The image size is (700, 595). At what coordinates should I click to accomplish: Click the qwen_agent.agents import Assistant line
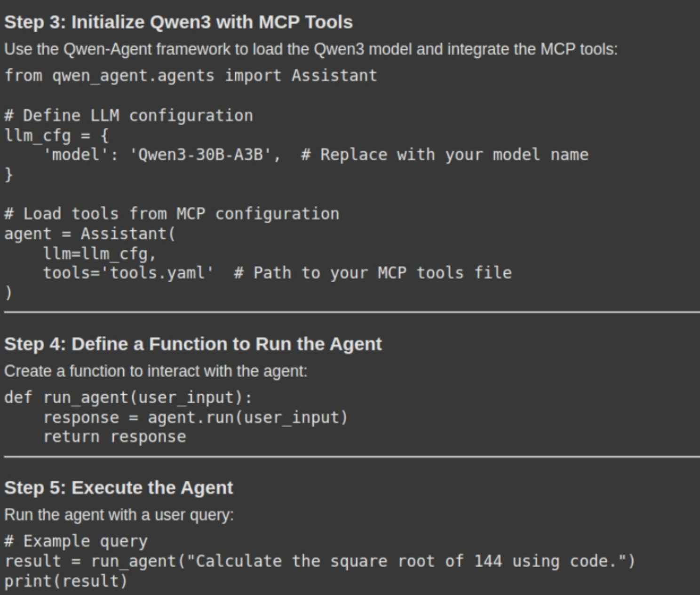(191, 75)
